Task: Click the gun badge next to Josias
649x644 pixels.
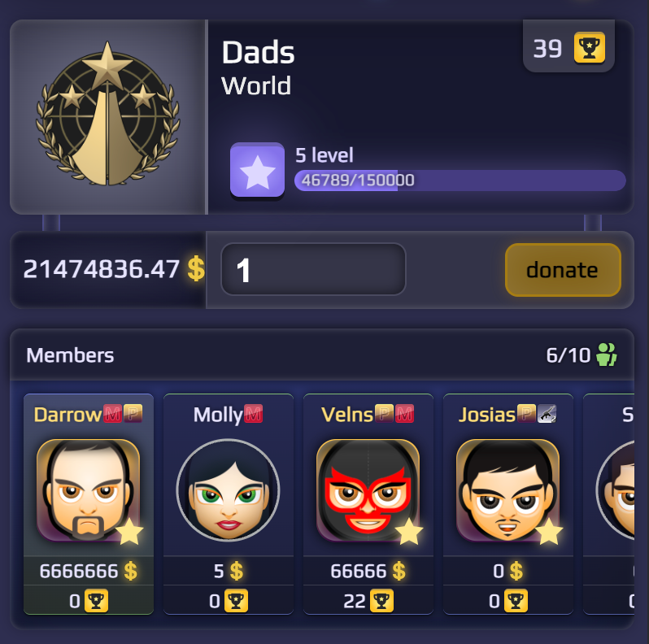Action: pos(547,414)
